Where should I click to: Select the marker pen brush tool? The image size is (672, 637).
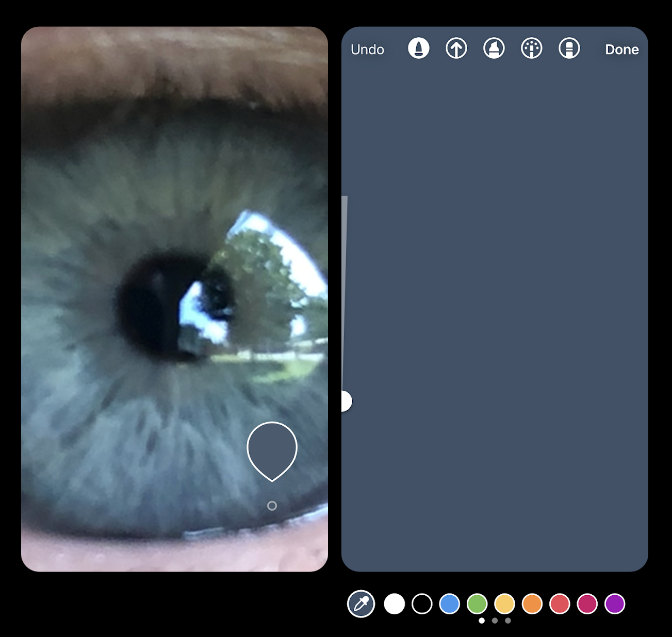[418, 48]
